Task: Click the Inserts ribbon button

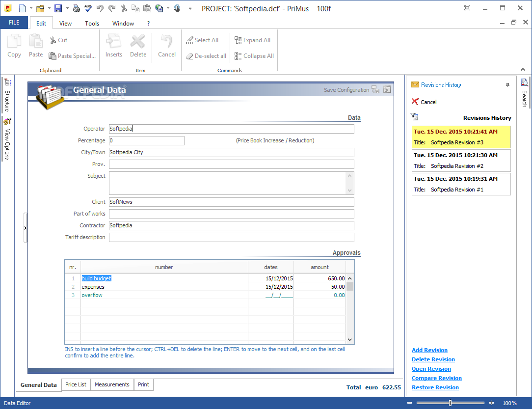Action: coord(114,46)
